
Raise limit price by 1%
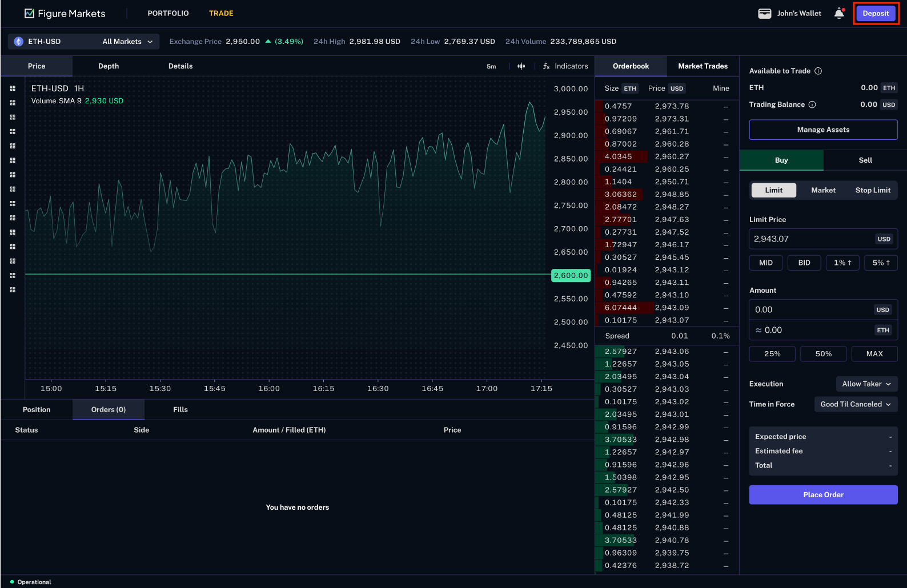tap(842, 263)
